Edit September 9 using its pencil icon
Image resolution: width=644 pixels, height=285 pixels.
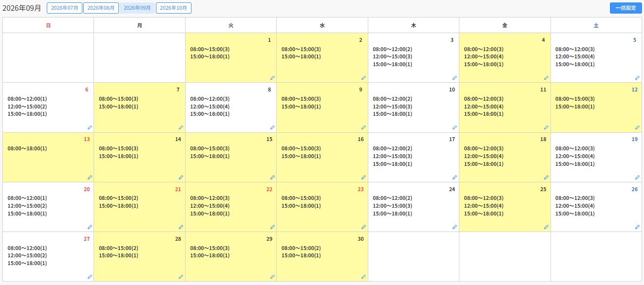click(363, 127)
